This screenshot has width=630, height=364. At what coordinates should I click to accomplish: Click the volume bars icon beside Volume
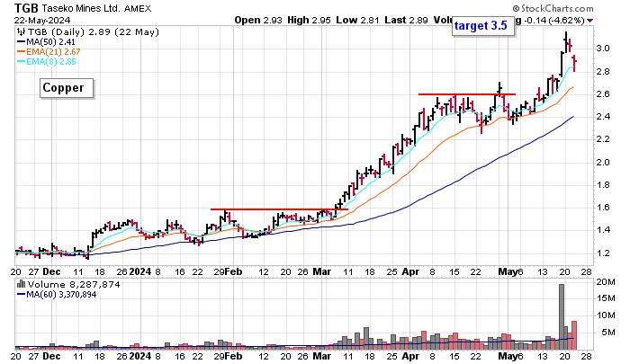point(21,284)
